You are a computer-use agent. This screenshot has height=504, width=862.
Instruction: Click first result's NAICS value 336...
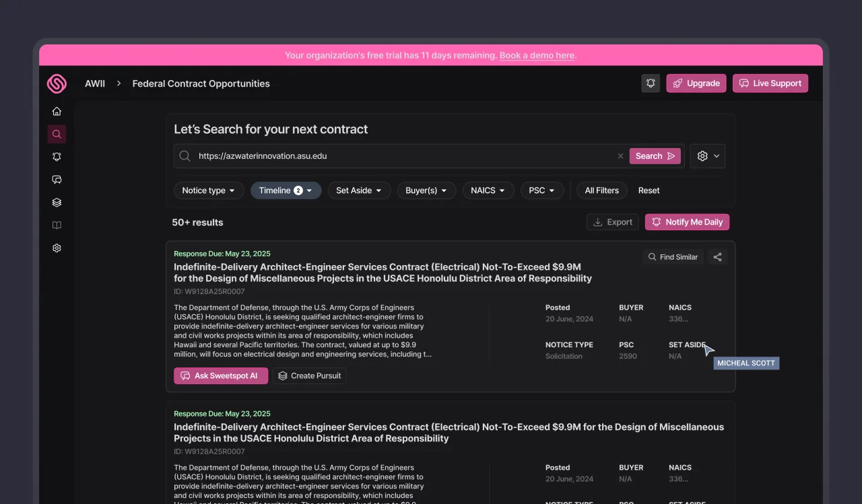678,319
